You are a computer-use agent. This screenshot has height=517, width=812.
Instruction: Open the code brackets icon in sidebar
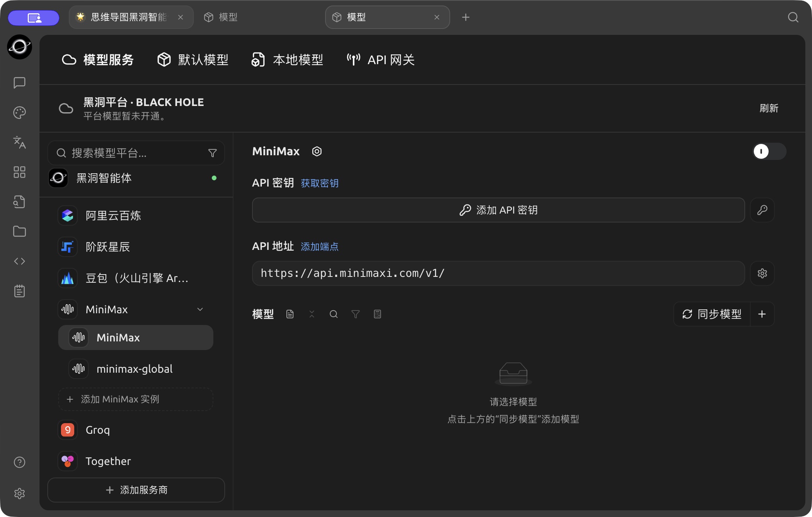[x=20, y=261]
